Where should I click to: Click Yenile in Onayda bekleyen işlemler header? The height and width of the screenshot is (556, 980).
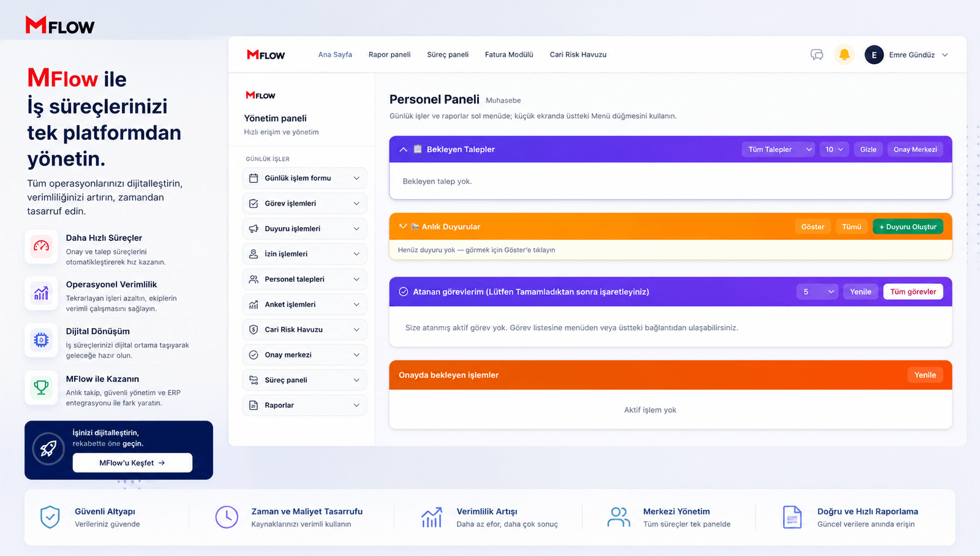click(925, 375)
